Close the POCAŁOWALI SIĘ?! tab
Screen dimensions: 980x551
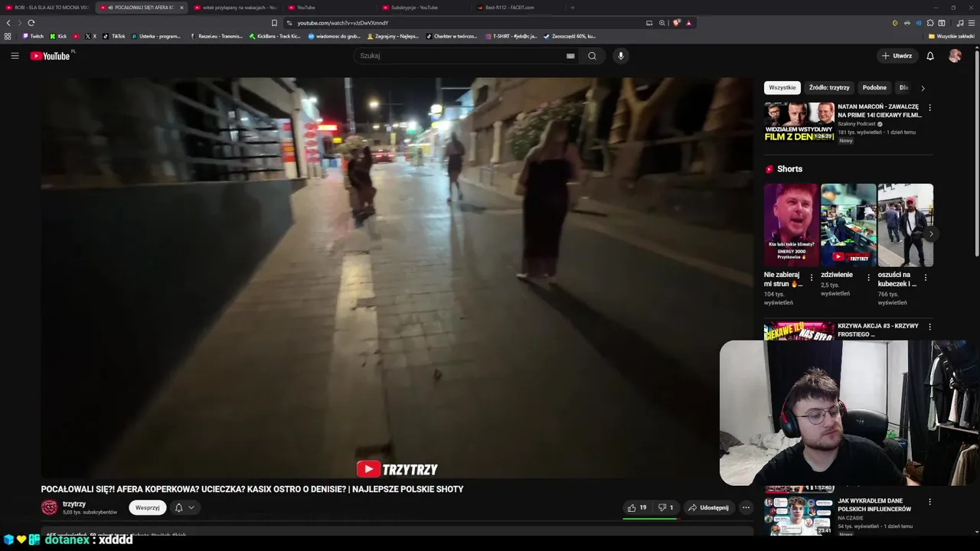(x=181, y=8)
